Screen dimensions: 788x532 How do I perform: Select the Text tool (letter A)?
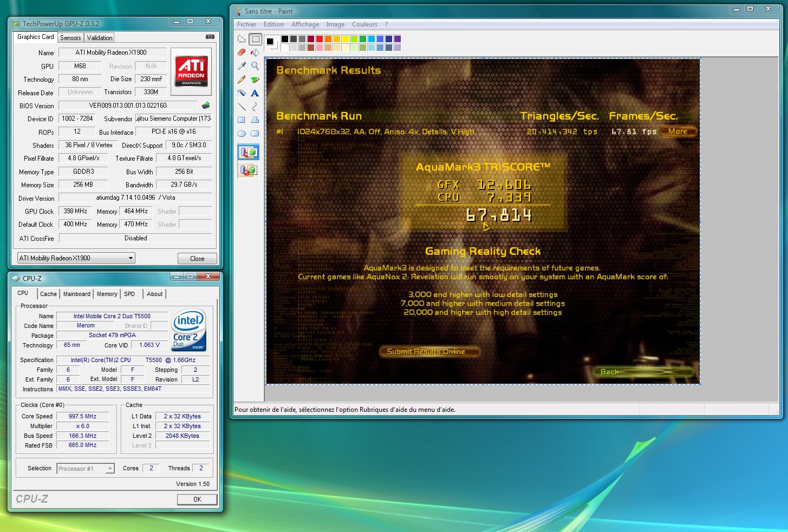[255, 93]
